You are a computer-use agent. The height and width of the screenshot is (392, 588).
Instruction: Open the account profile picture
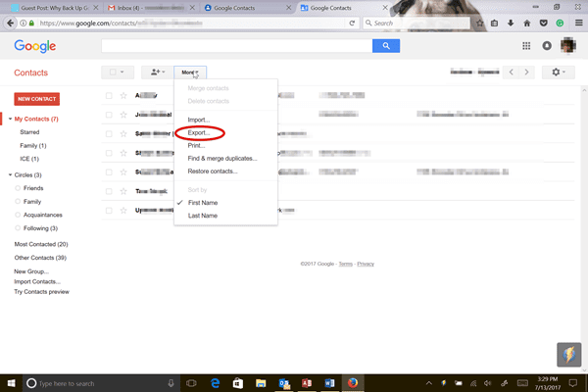[568, 46]
